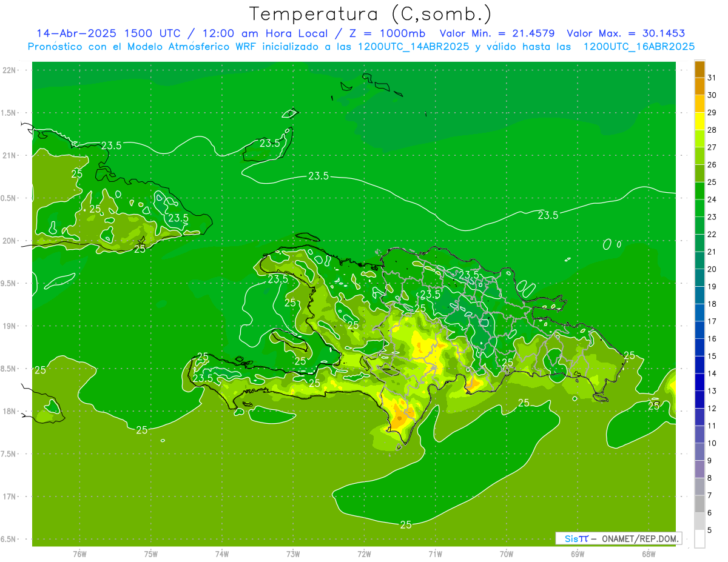Click the color scale label 15
This screenshot has height=562, width=728.
[712, 356]
